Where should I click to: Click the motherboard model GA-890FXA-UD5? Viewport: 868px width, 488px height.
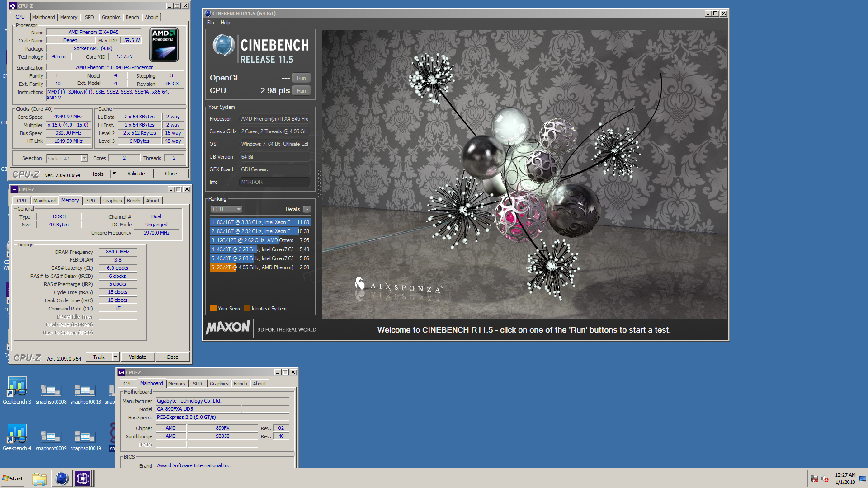point(198,409)
